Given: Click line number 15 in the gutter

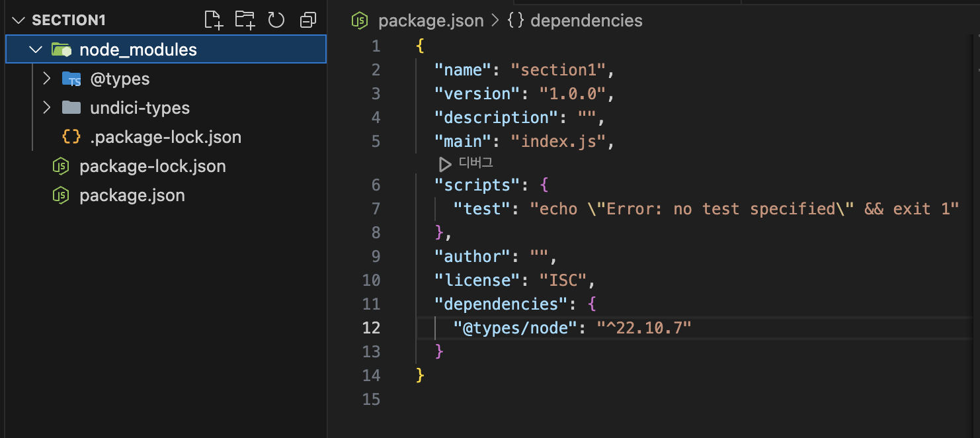Looking at the screenshot, I should tap(372, 399).
